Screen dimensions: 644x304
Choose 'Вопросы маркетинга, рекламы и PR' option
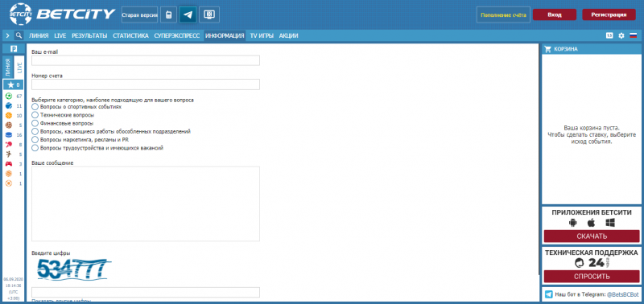[35, 139]
